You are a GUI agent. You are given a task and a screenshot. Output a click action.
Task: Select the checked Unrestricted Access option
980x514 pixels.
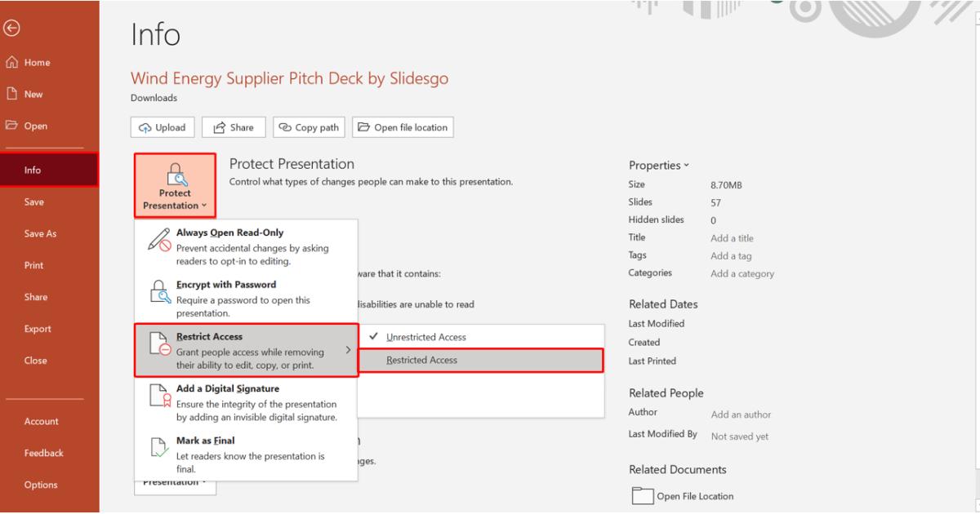click(425, 337)
